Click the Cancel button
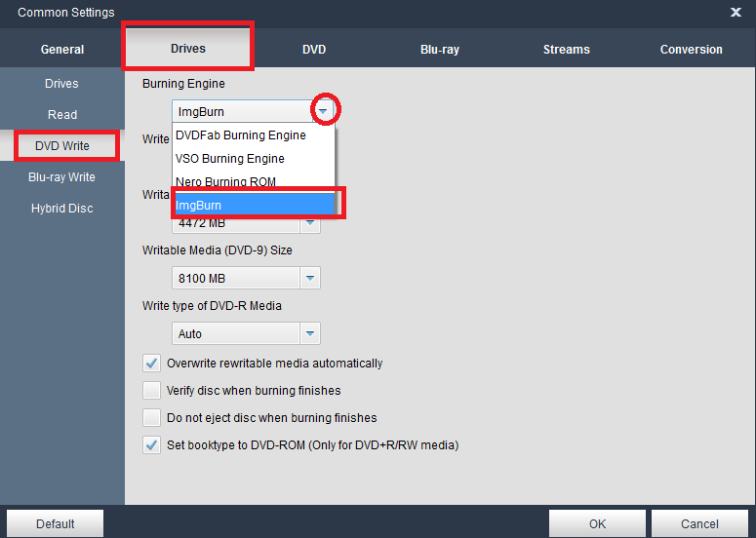This screenshot has width=756, height=538. 699,523
